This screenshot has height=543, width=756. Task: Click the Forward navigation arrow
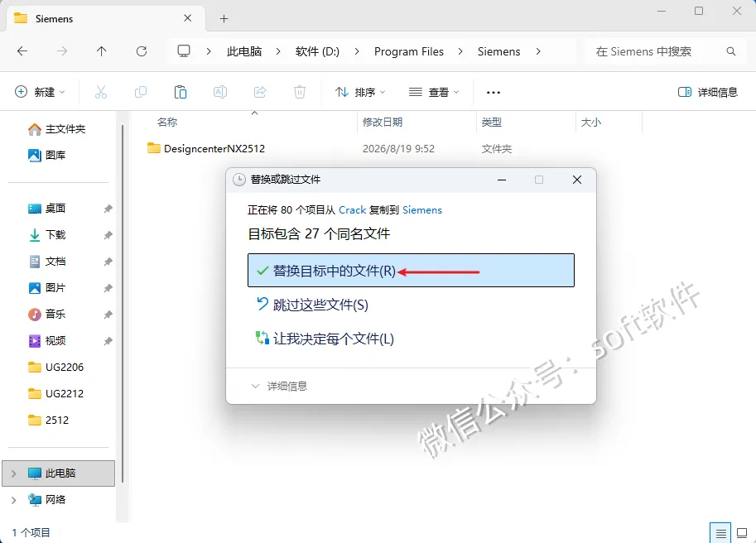62,51
